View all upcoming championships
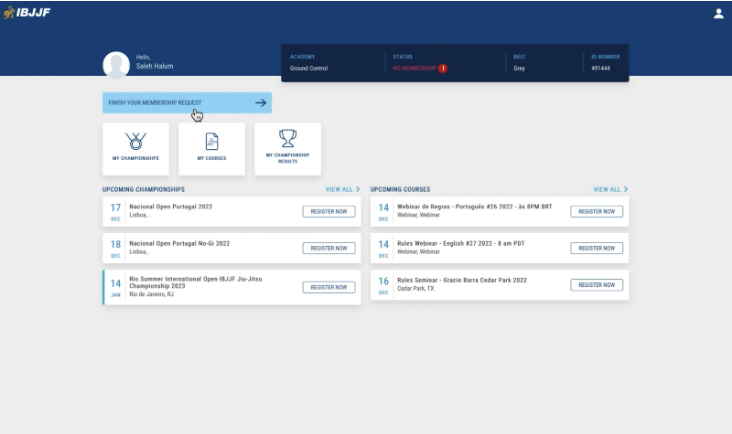 (x=342, y=189)
